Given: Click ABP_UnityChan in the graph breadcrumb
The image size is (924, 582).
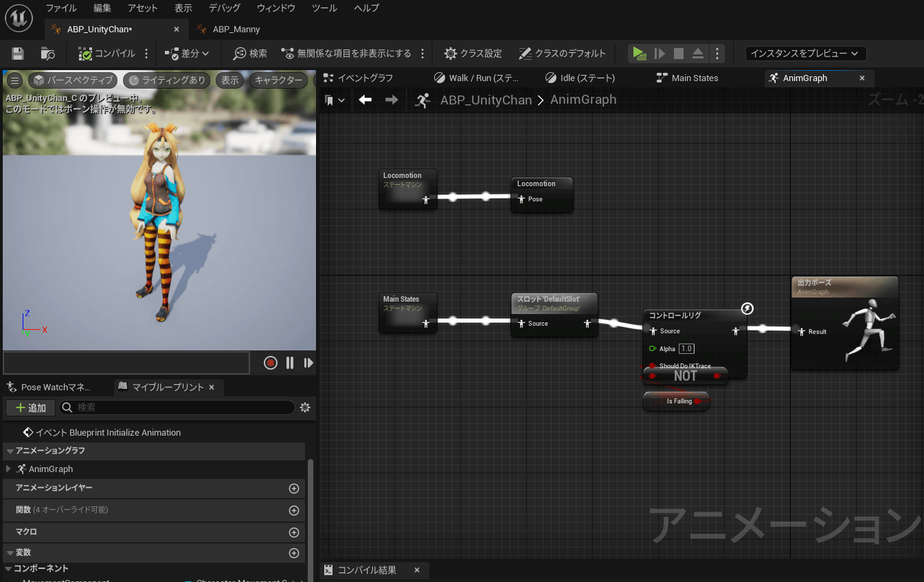Looking at the screenshot, I should click(486, 100).
